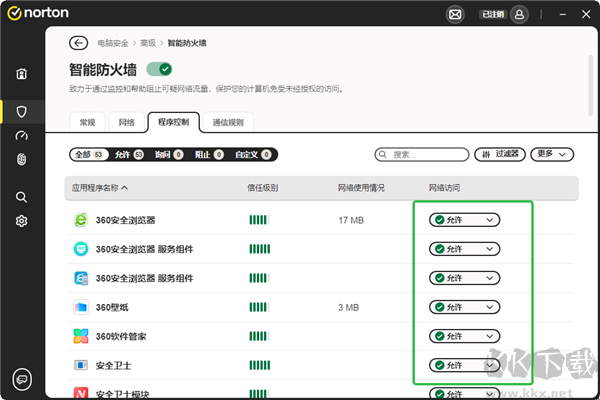Switch to the 常规 tab
The width and height of the screenshot is (600, 400).
[x=87, y=122]
